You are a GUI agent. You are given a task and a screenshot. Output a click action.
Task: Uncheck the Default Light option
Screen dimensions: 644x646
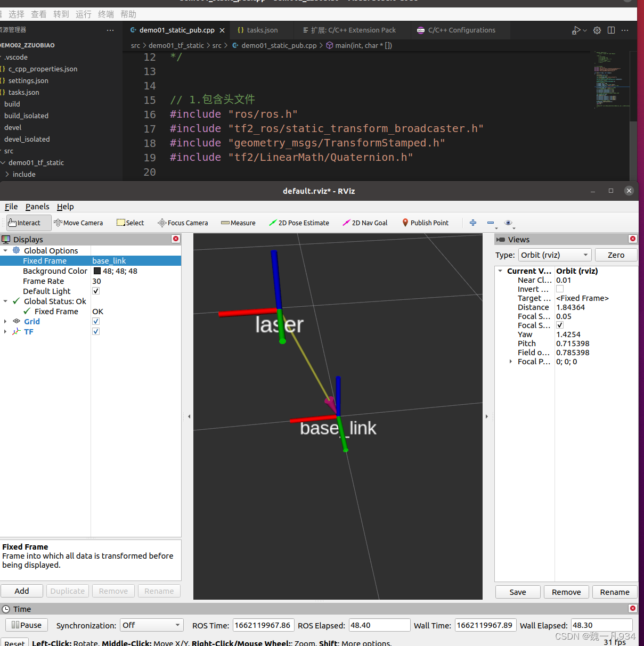(x=95, y=291)
